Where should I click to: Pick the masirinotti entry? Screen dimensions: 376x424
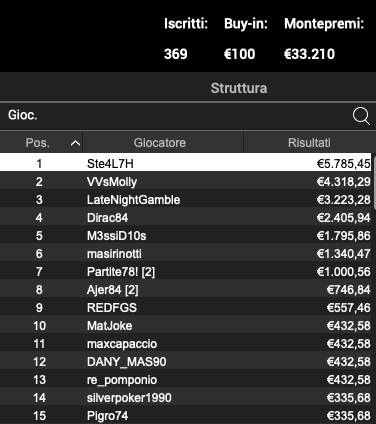click(x=185, y=254)
